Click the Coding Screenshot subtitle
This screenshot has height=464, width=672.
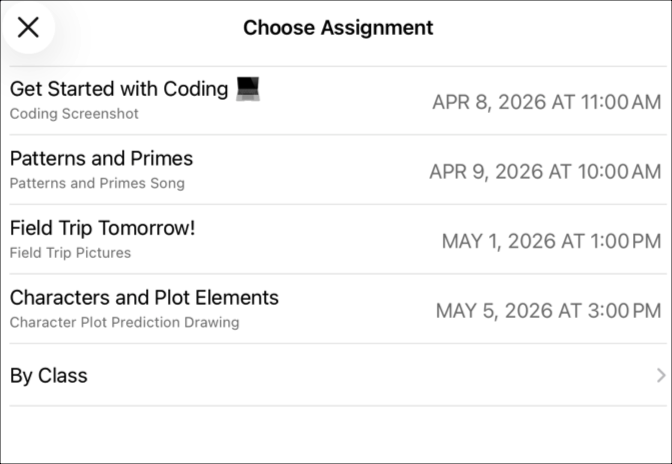tap(74, 114)
